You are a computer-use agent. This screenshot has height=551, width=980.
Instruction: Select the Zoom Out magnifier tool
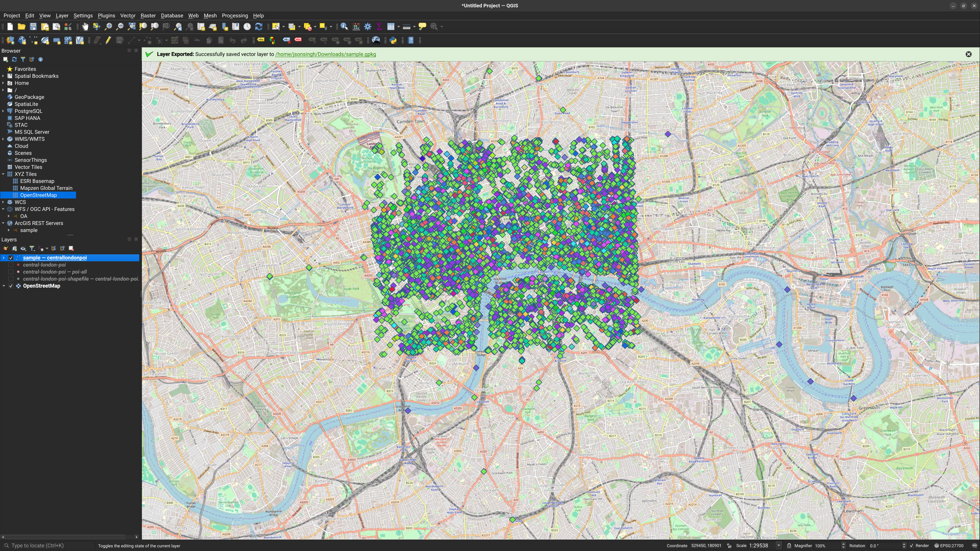119,27
